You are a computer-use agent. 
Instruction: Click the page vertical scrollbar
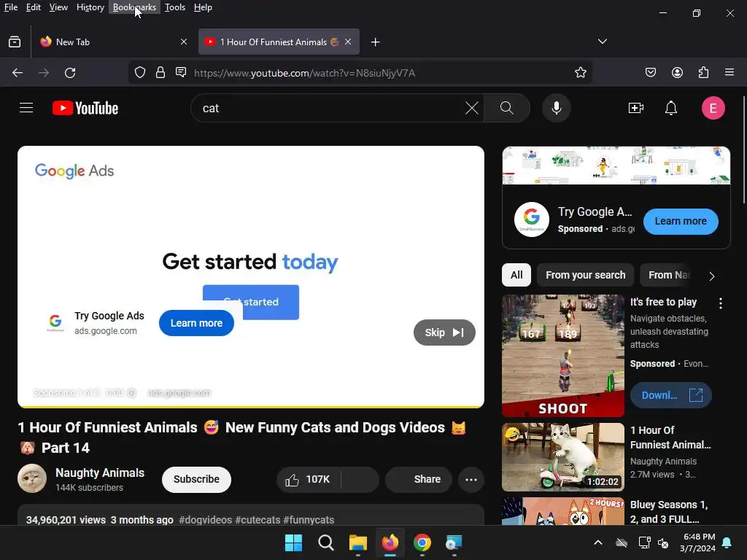(x=744, y=150)
